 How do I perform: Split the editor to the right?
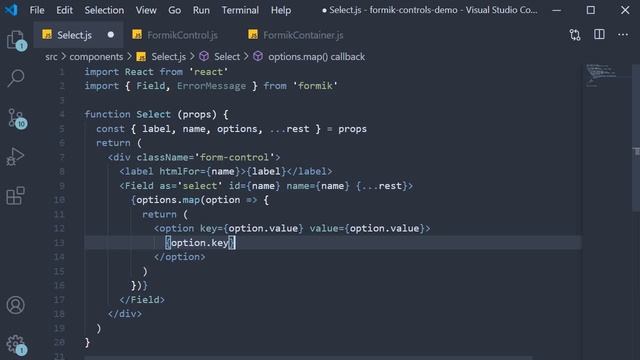599,35
